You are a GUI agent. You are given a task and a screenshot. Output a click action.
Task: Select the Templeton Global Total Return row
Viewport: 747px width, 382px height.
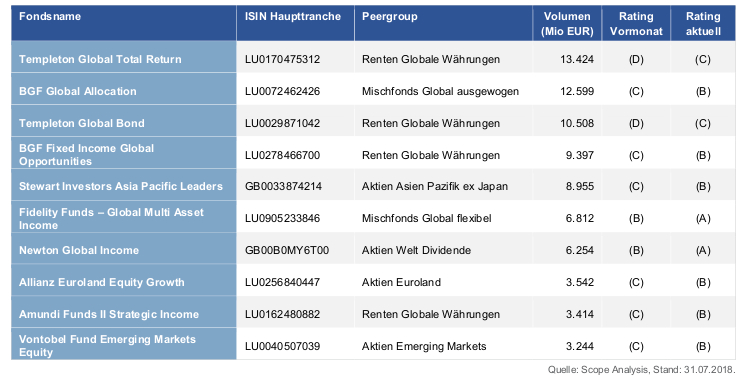point(373,59)
